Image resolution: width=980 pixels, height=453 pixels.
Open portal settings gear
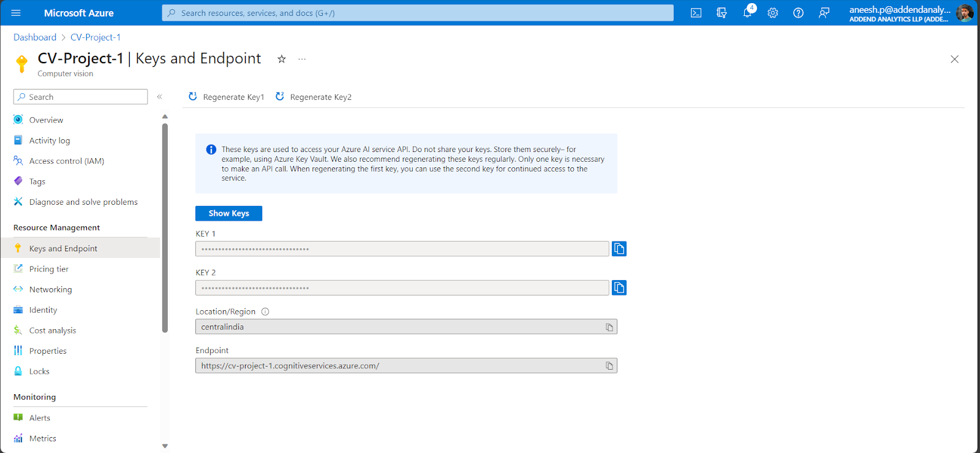click(x=773, y=13)
